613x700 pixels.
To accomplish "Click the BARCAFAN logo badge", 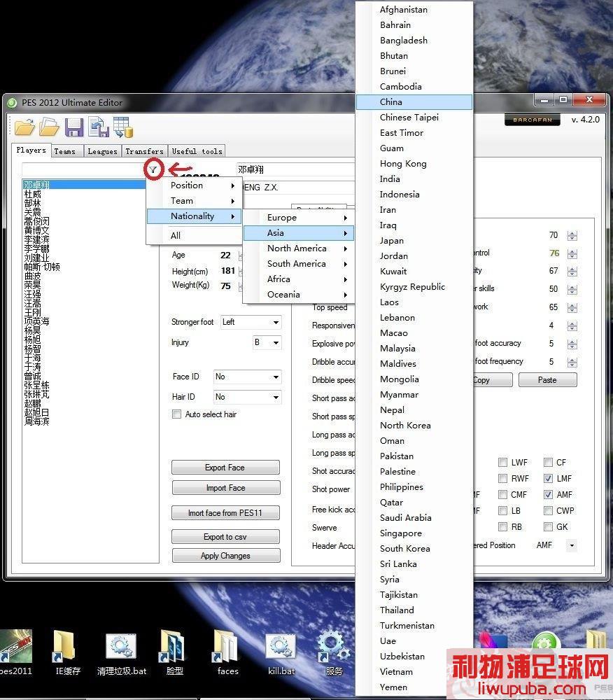I will [533, 120].
